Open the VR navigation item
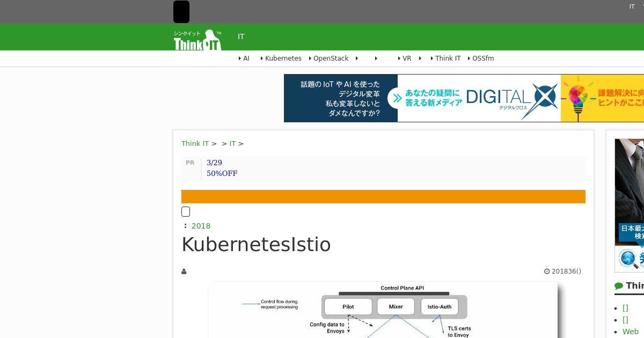The image size is (644, 338). point(407,58)
